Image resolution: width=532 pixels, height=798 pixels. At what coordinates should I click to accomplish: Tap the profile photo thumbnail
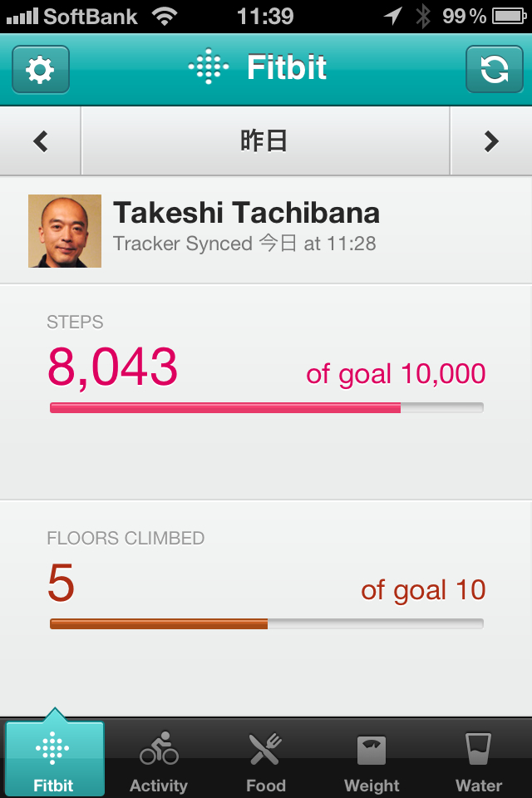pyautogui.click(x=65, y=231)
